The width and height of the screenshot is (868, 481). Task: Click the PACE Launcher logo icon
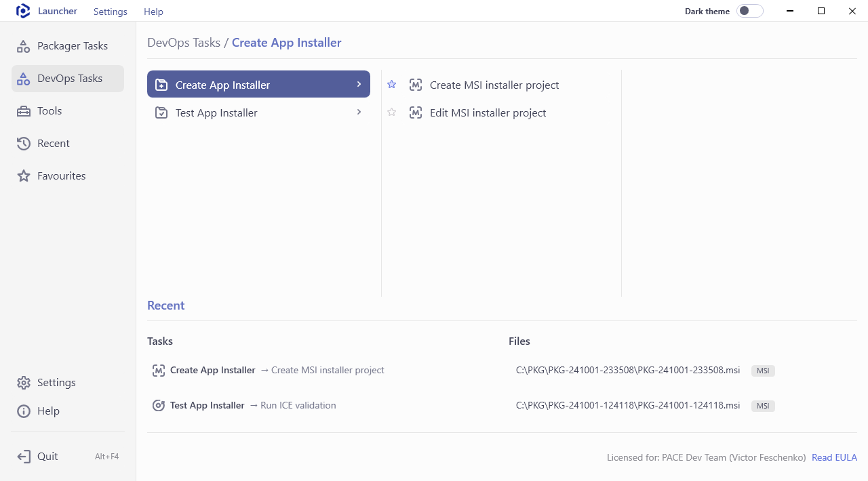tap(23, 11)
